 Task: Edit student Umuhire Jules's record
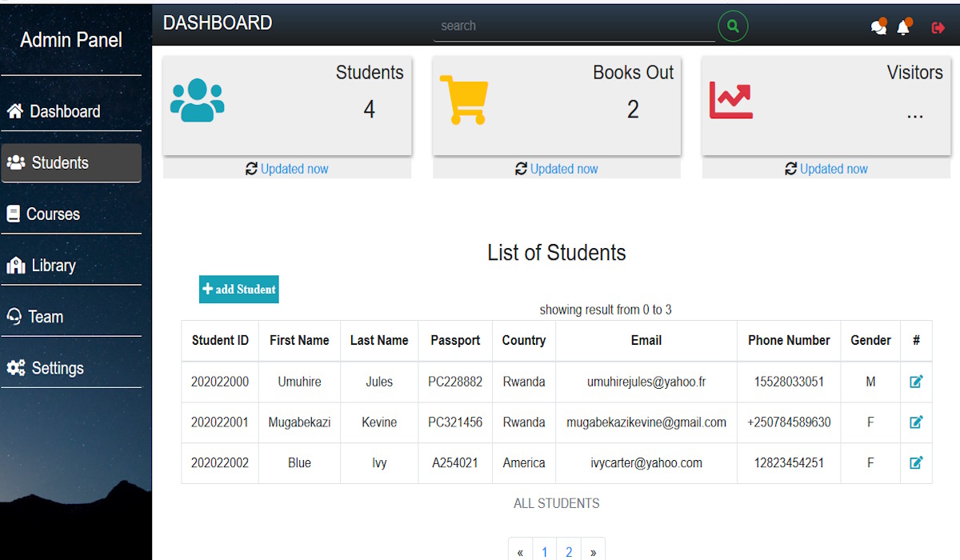(916, 382)
